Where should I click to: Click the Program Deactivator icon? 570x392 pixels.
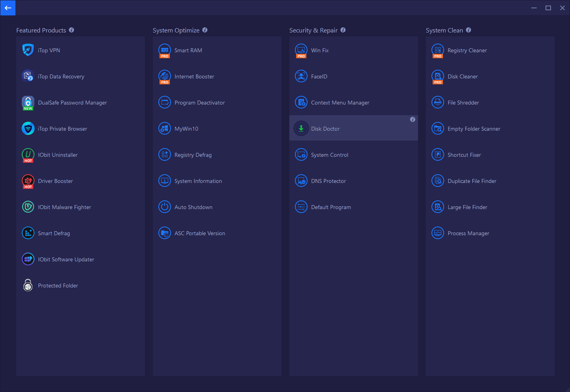[165, 102]
